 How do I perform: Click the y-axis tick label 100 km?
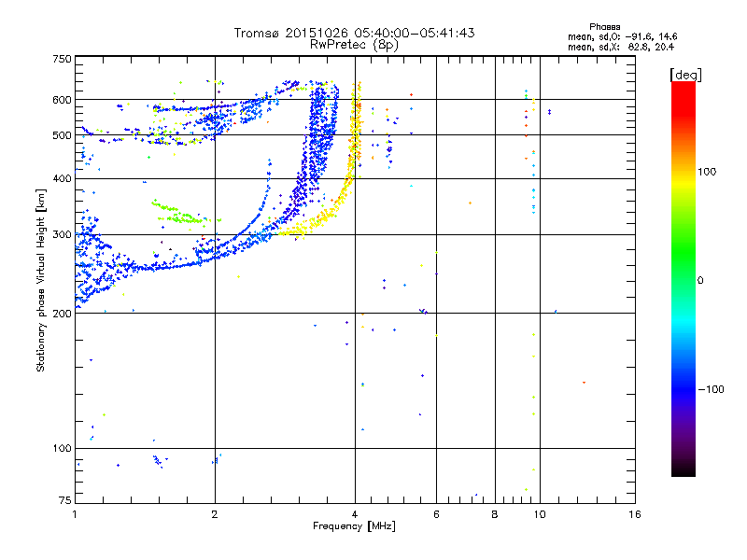62,449
